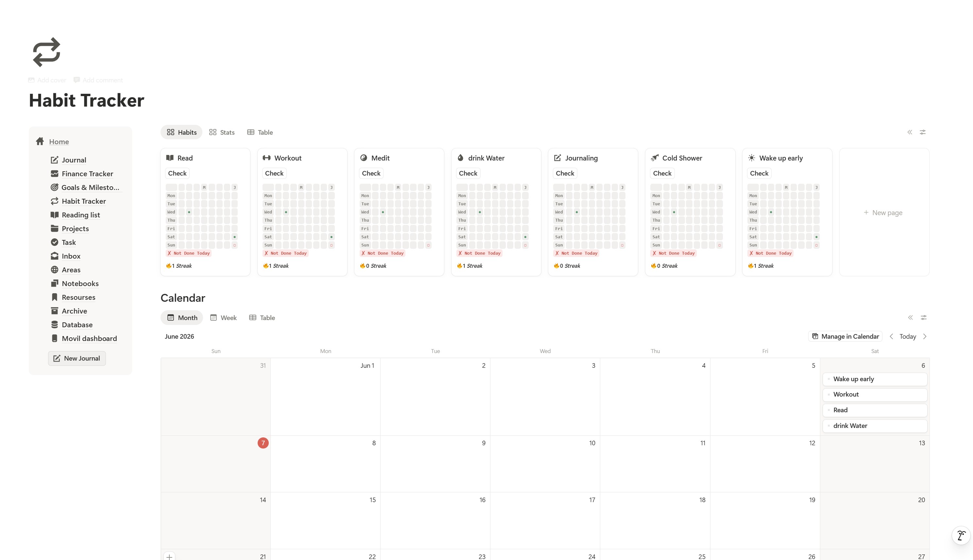Image resolution: width=973 pixels, height=560 pixels.
Task: Click the Goals & Milestones target icon
Action: pyautogui.click(x=55, y=187)
